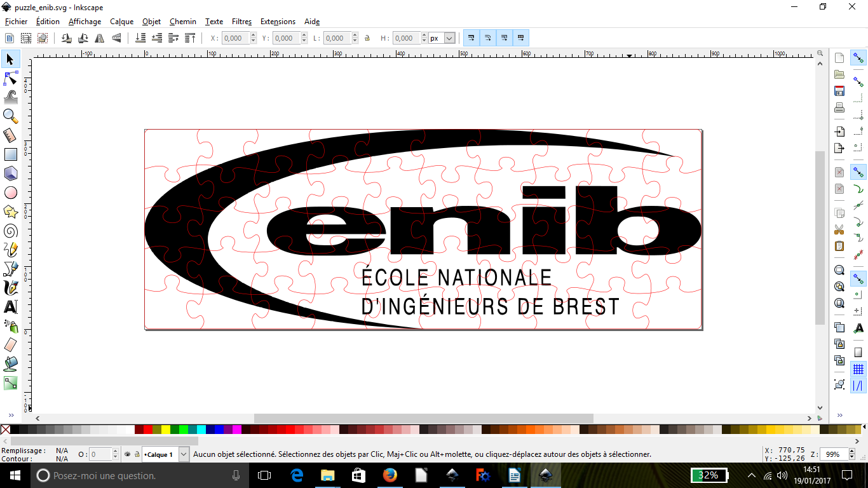
Task: Click the X coordinate spinner arrows
Action: click(x=254, y=38)
